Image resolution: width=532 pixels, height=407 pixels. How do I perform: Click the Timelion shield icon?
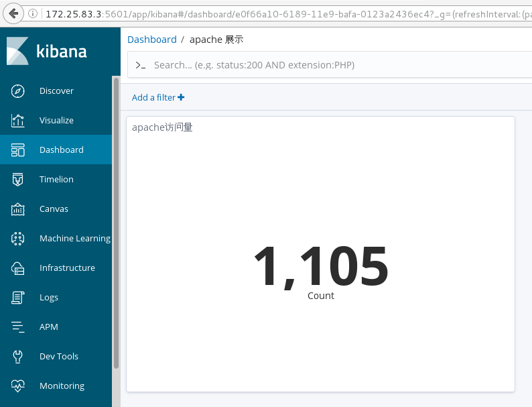17,180
